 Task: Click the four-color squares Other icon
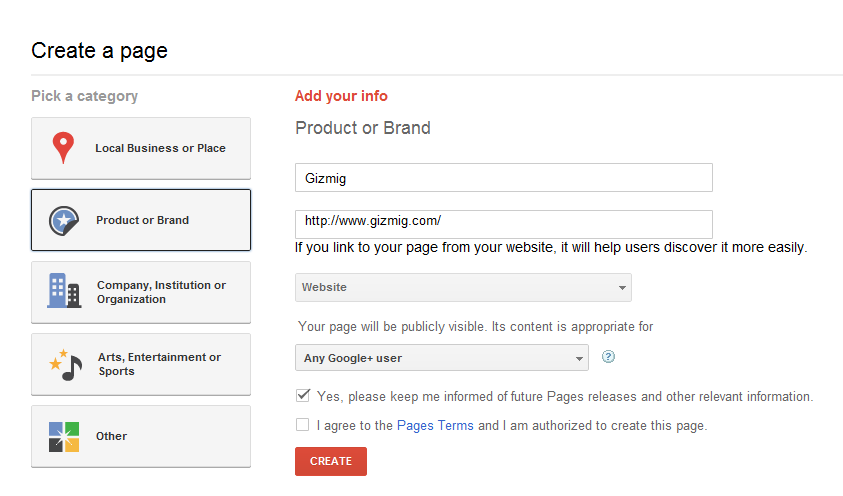(x=64, y=436)
